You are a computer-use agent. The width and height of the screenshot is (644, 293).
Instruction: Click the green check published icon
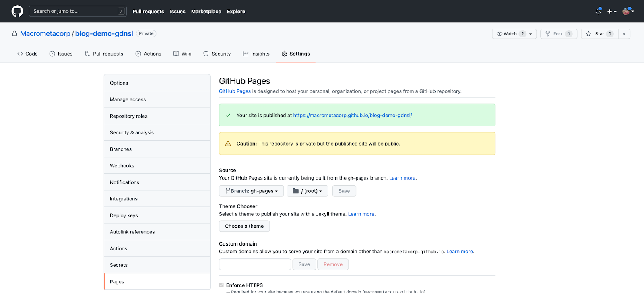pos(228,115)
